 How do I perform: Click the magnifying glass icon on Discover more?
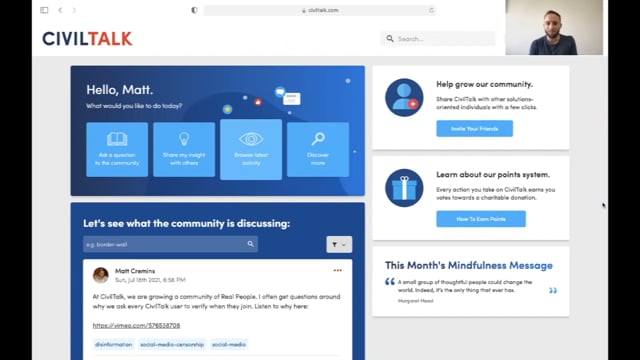click(318, 139)
